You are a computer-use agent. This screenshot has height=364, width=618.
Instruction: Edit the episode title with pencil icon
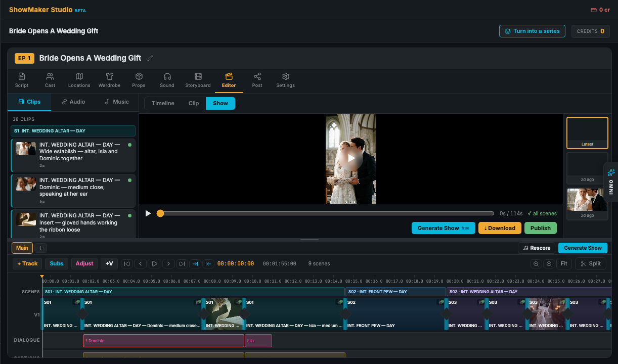[150, 58]
